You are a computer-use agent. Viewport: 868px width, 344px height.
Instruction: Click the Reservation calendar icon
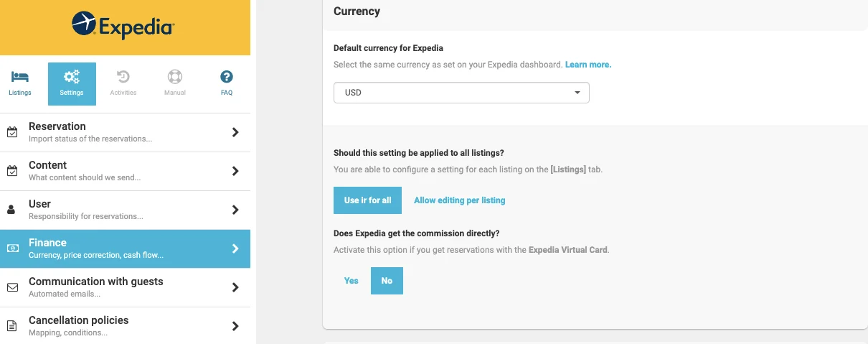coord(12,132)
